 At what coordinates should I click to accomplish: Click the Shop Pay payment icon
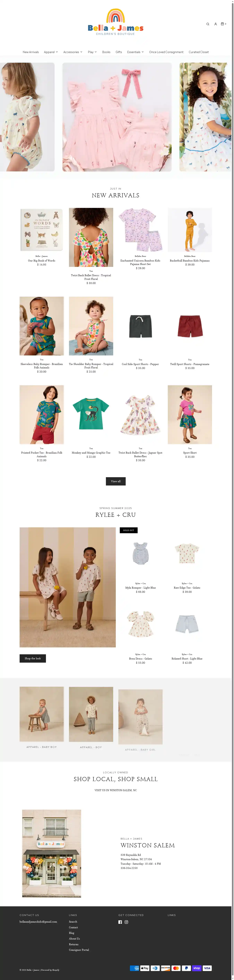pos(197,968)
